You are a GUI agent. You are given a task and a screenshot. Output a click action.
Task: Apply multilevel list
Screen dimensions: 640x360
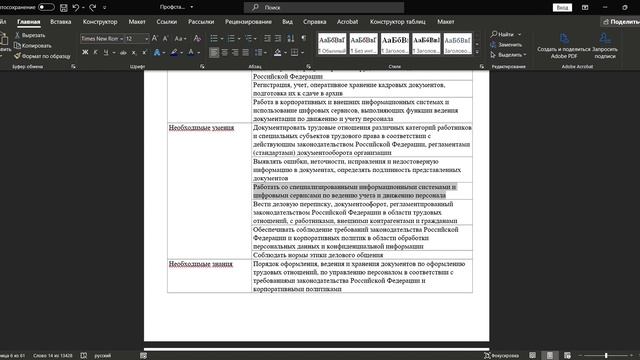coord(248,38)
